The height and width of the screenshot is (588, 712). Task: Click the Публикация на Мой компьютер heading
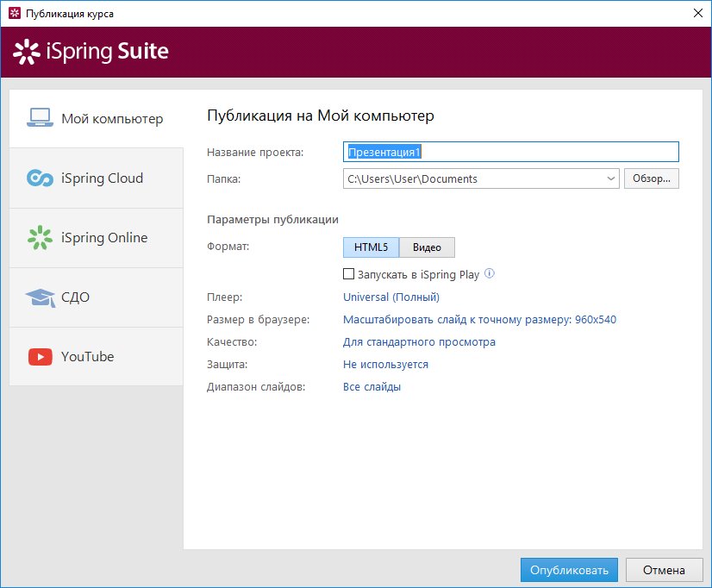pos(321,116)
